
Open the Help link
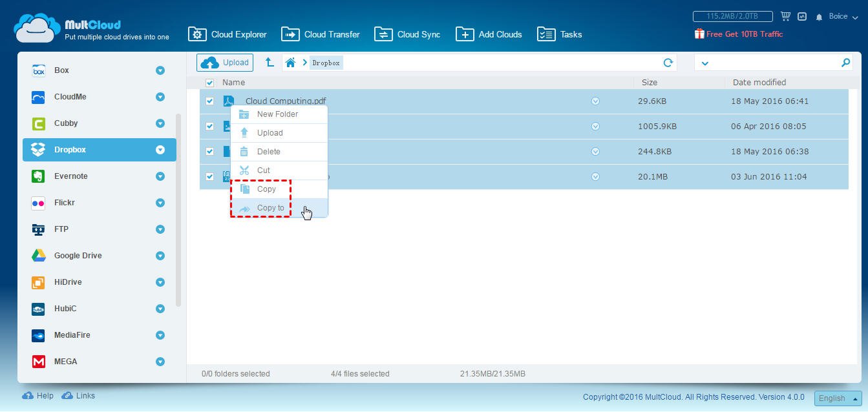pos(38,396)
